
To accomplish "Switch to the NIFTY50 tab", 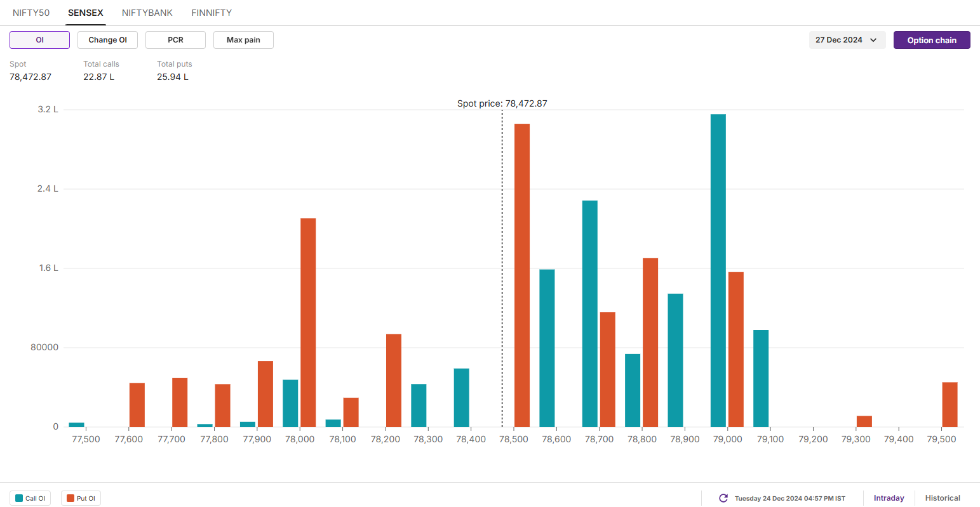I will point(31,13).
